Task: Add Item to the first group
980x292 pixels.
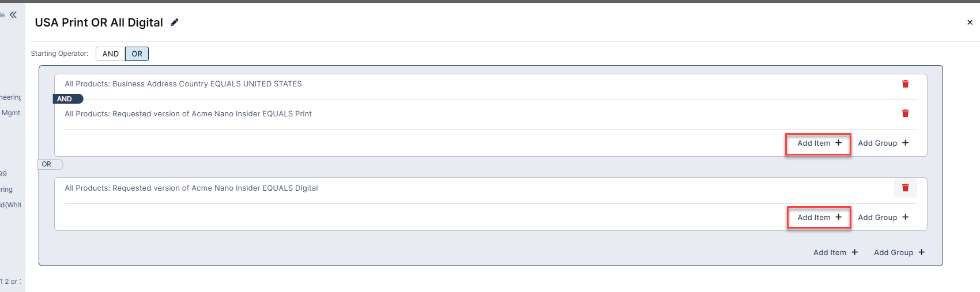Action: pos(819,143)
